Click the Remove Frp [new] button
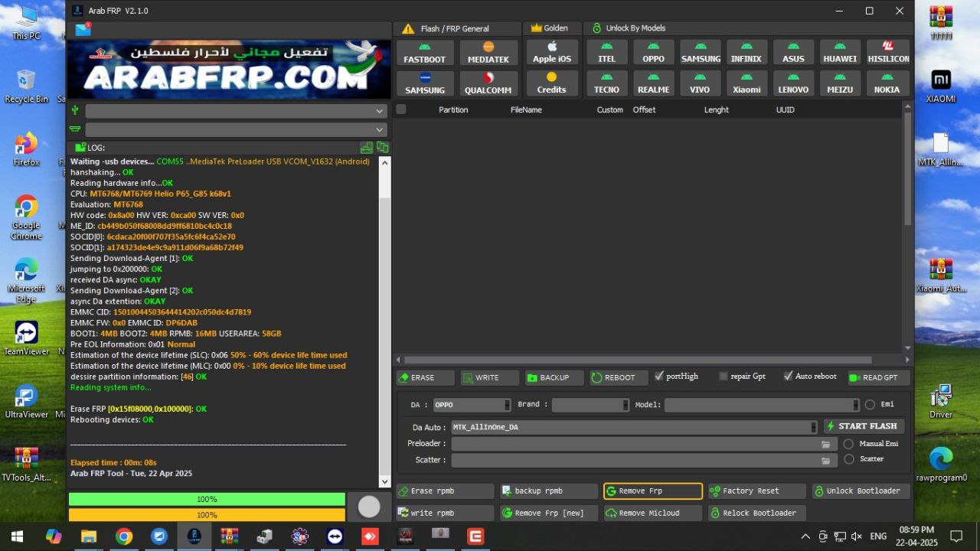The height and width of the screenshot is (551, 980). (549, 513)
